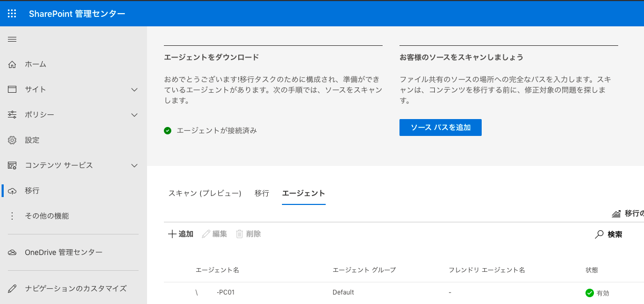Screen dimensions: 644x304
Task: Expand the ポリシー menu chevron
Action: pyautogui.click(x=134, y=115)
